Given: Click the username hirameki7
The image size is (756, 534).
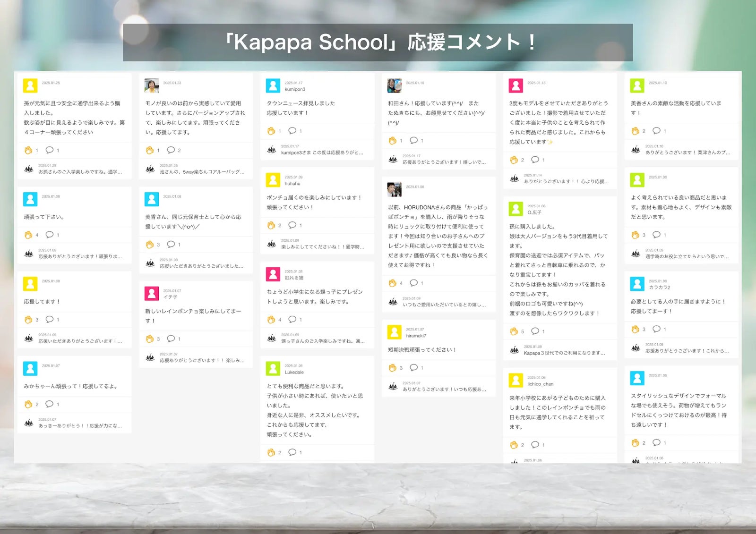Looking at the screenshot, I should pos(416,336).
